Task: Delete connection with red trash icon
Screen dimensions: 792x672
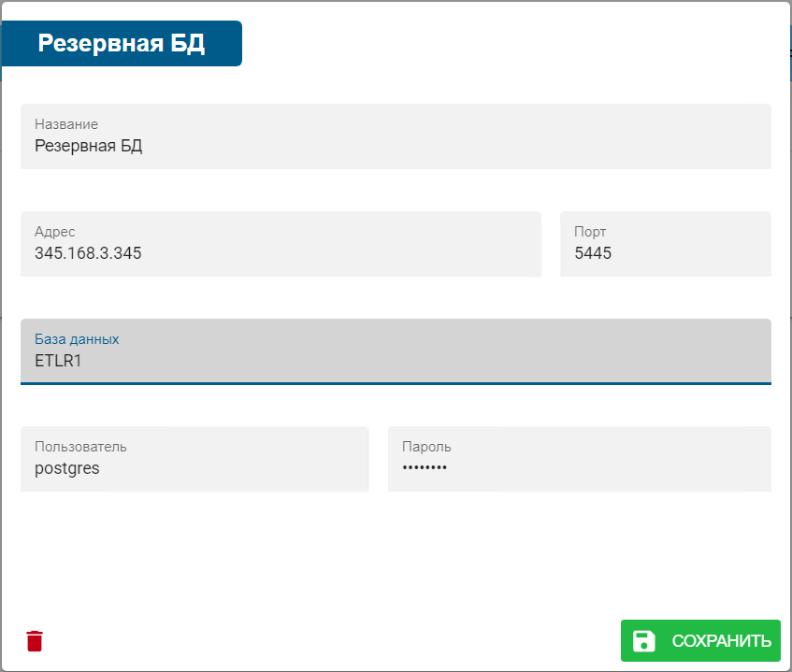Action: (35, 641)
